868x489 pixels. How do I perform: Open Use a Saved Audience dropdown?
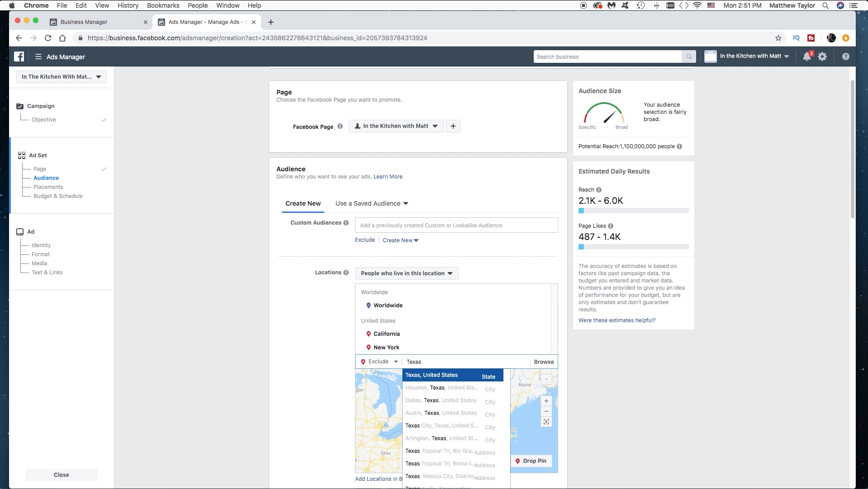point(372,203)
